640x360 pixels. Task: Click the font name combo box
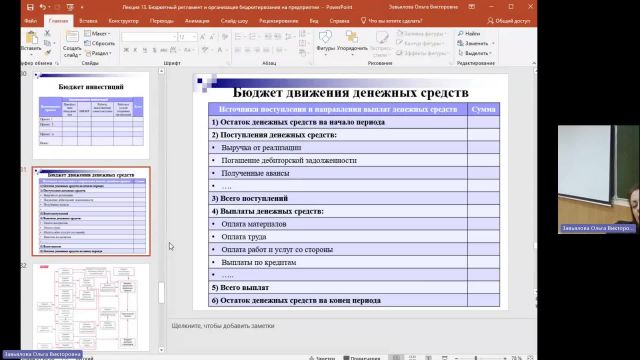[149, 37]
